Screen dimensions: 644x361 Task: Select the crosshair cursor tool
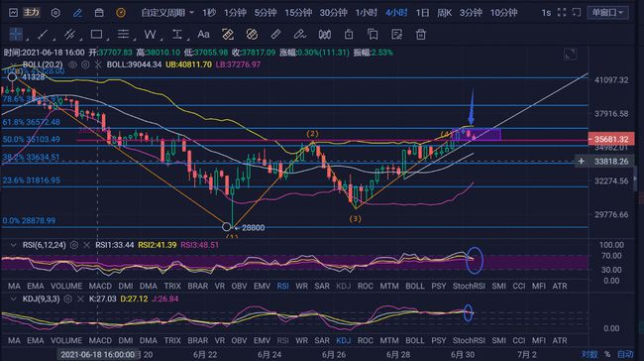click(16, 35)
